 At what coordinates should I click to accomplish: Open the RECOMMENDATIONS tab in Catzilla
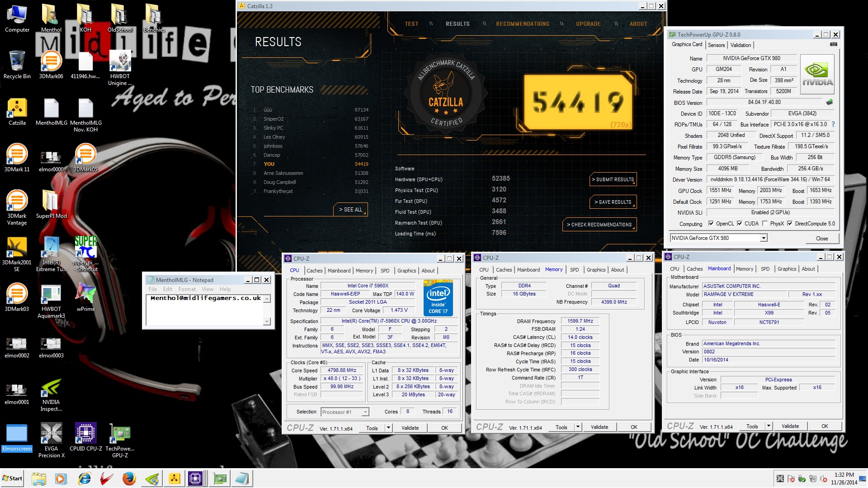pyautogui.click(x=523, y=24)
